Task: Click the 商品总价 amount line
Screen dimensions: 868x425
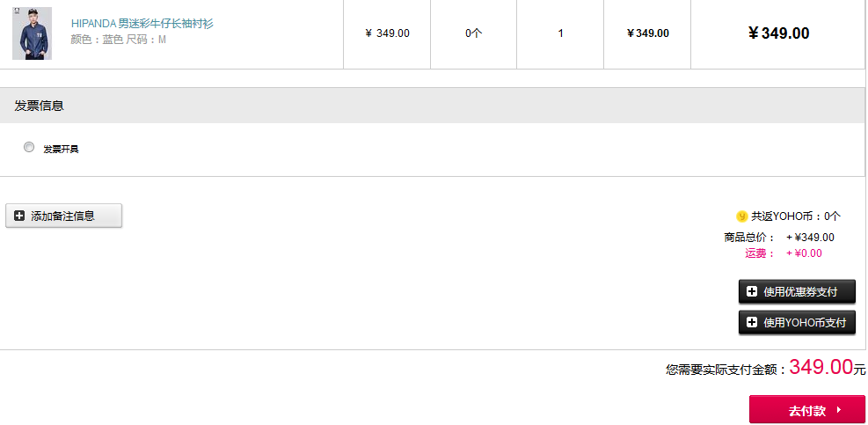Action: (x=779, y=238)
